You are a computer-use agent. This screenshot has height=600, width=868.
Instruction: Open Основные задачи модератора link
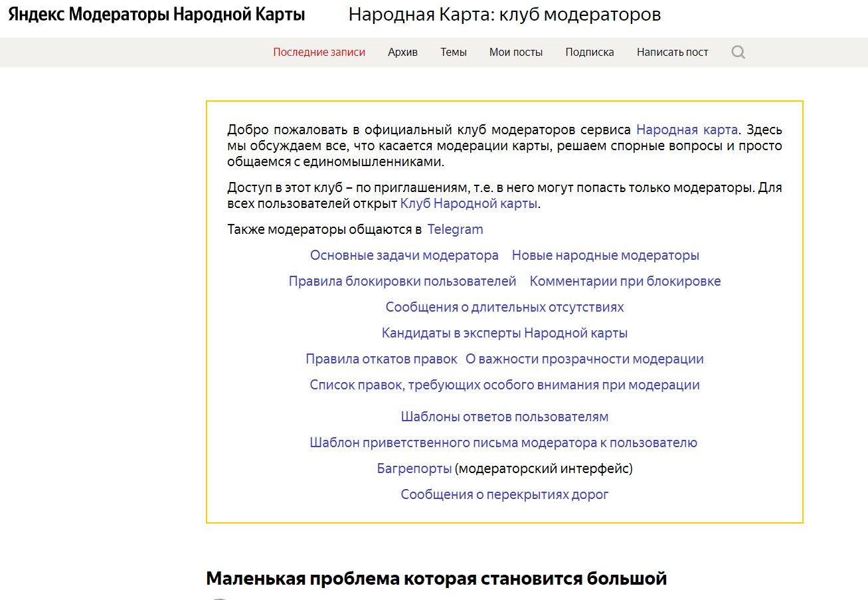pos(404,255)
